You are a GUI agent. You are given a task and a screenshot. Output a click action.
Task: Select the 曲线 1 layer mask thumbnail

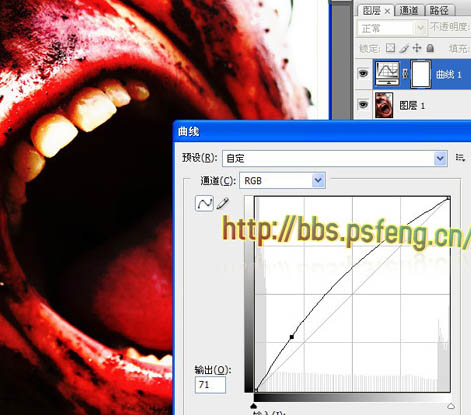click(x=421, y=74)
